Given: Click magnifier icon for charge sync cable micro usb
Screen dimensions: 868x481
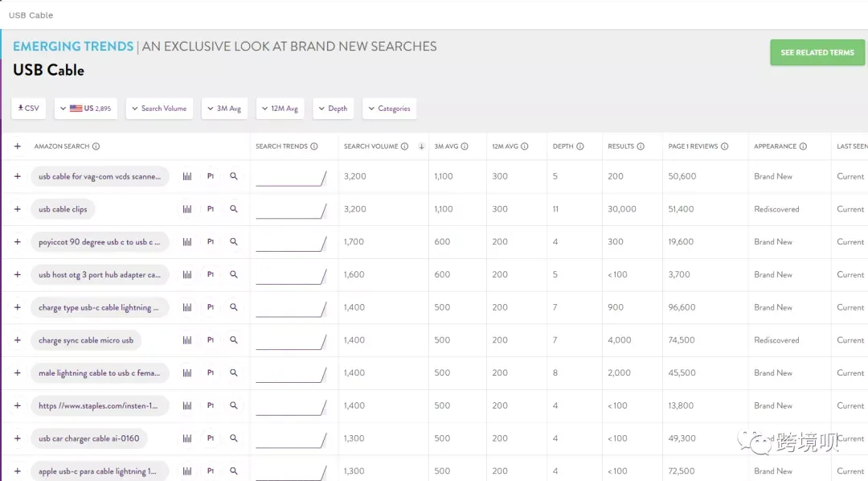Looking at the screenshot, I should tap(234, 340).
